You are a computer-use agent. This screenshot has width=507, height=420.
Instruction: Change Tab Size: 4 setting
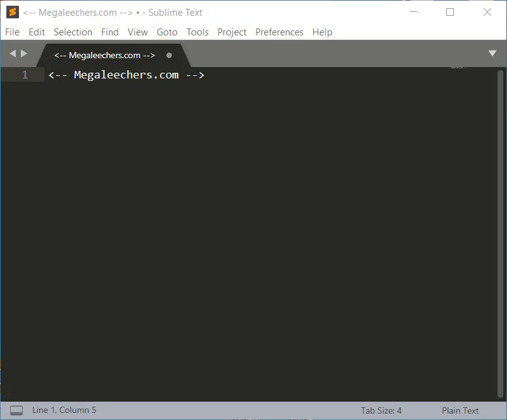coord(381,411)
